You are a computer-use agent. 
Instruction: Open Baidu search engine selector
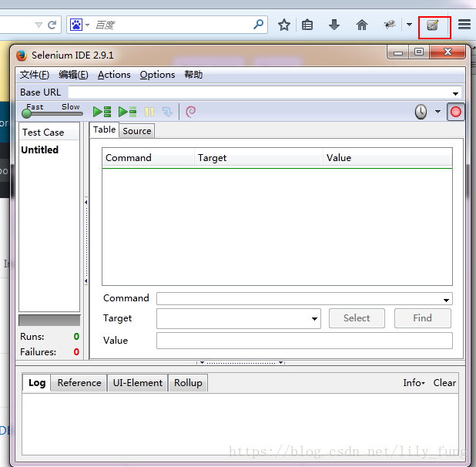pyautogui.click(x=80, y=25)
